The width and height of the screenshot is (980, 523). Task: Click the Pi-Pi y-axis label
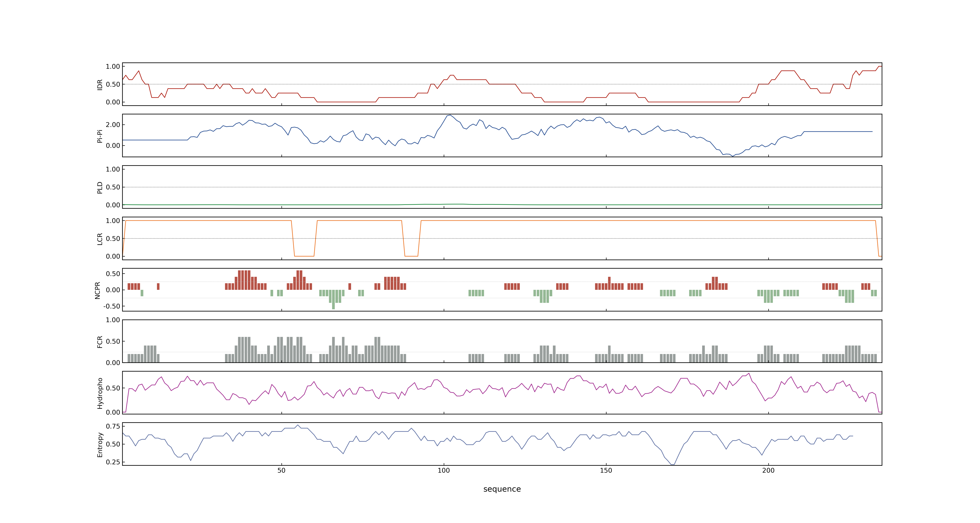click(100, 136)
